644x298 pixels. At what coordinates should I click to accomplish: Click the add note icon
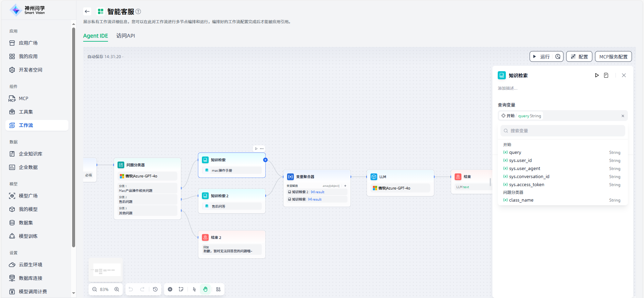[181, 289]
